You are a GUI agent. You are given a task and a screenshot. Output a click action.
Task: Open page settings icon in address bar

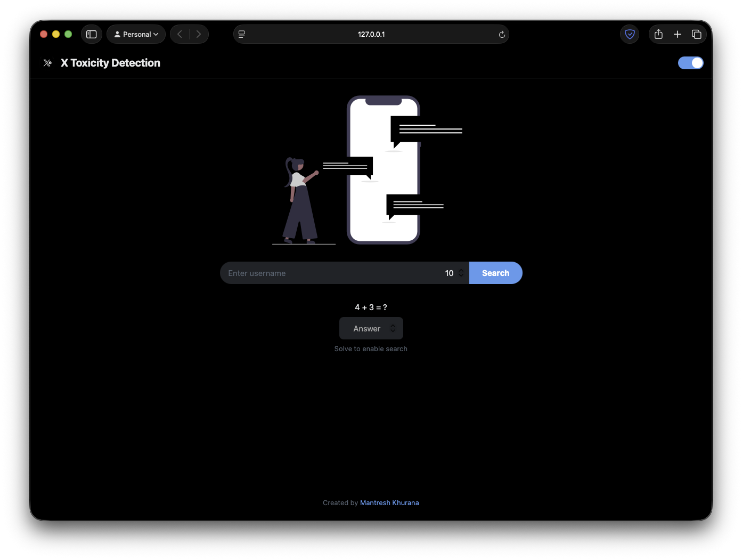(x=242, y=34)
